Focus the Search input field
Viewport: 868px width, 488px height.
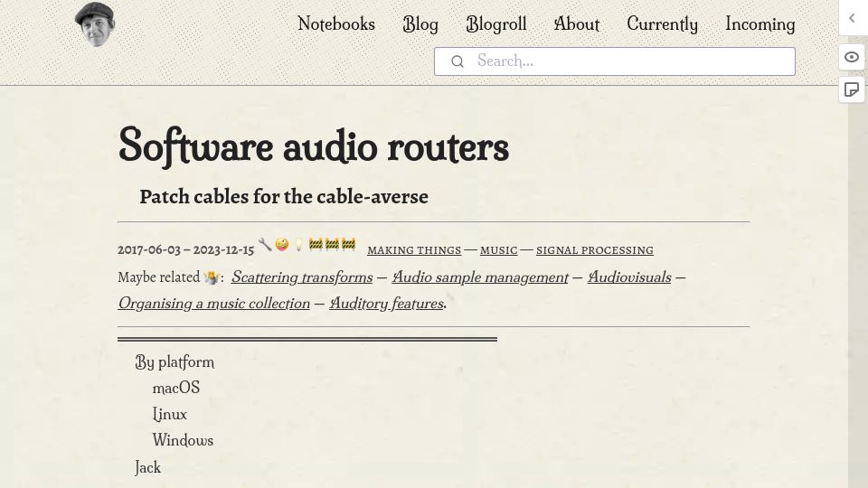pos(615,61)
